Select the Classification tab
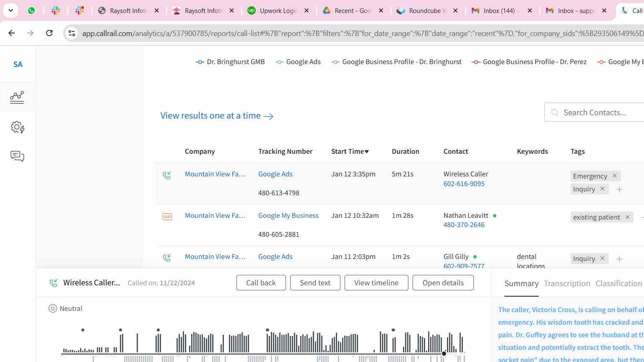The image size is (644, 362). click(619, 284)
